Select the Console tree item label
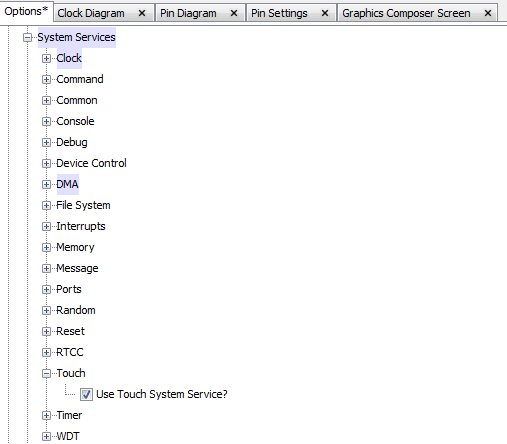The height and width of the screenshot is (444, 507). [75, 121]
